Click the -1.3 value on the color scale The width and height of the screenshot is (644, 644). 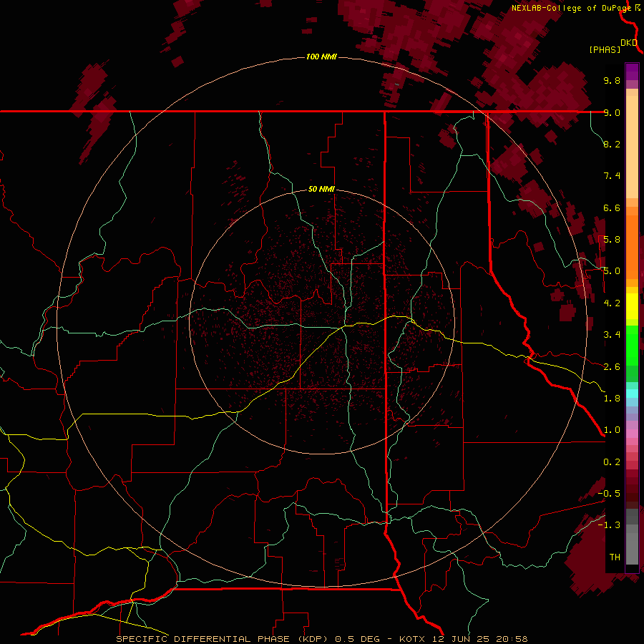point(609,525)
